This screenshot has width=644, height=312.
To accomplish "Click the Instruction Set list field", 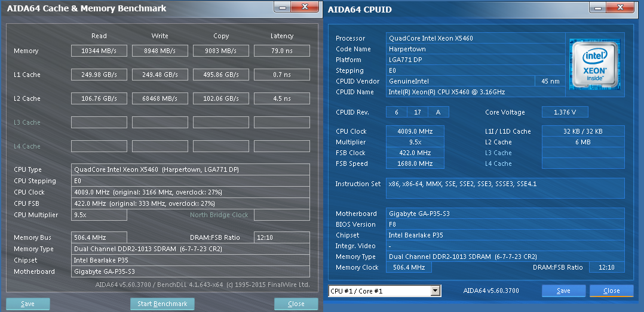I will pos(505,188).
